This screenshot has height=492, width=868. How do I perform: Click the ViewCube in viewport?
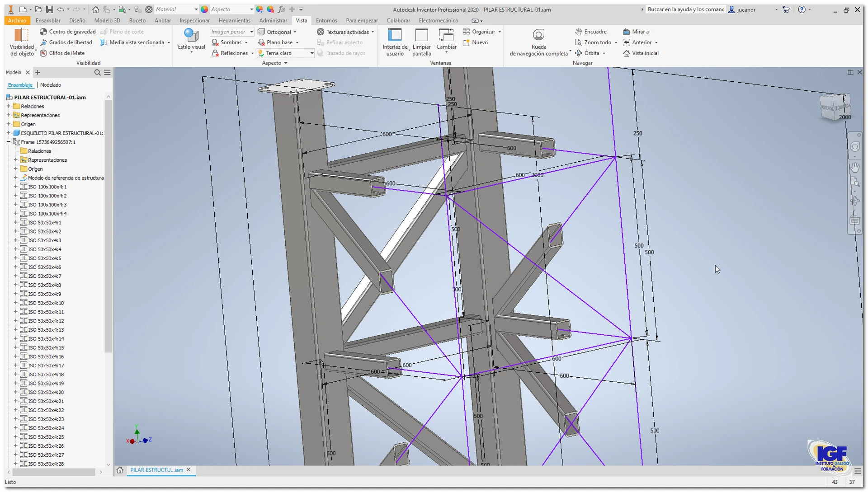835,107
